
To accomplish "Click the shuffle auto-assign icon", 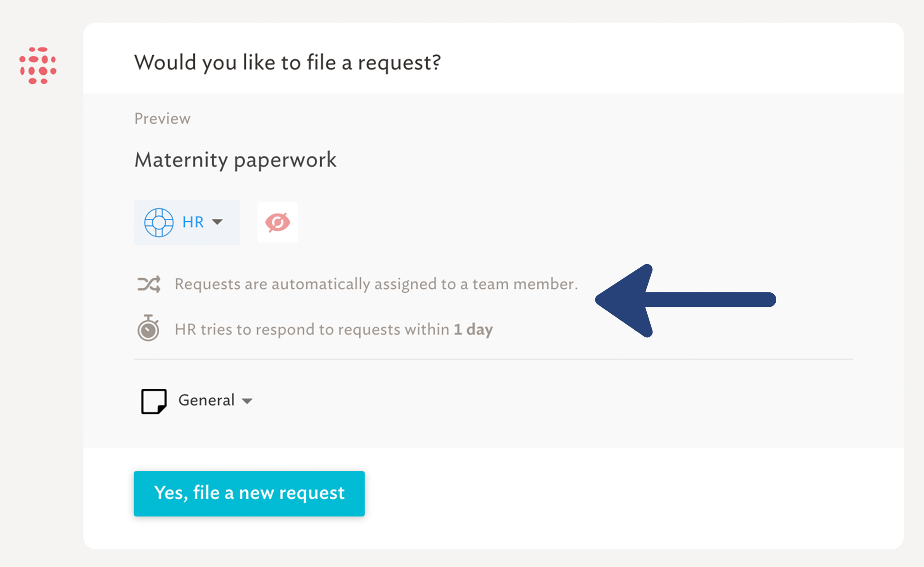I will pyautogui.click(x=149, y=284).
